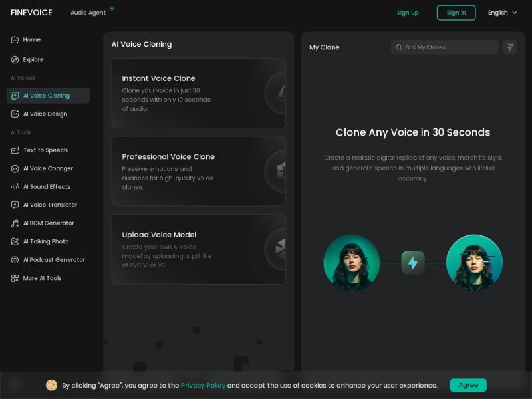This screenshot has height=399, width=532.
Task: Open the English language dropdown
Action: click(502, 13)
